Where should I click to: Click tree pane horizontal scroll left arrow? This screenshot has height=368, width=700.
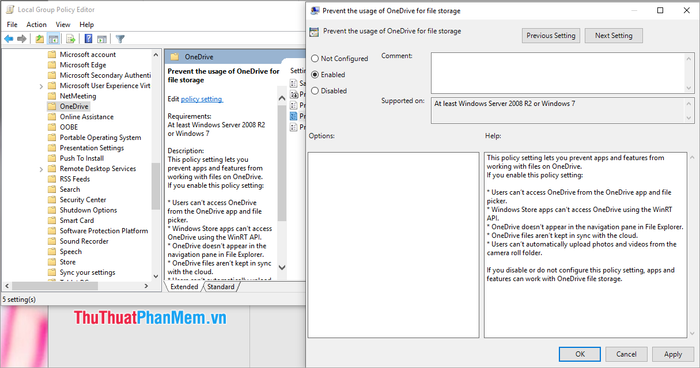click(7, 286)
